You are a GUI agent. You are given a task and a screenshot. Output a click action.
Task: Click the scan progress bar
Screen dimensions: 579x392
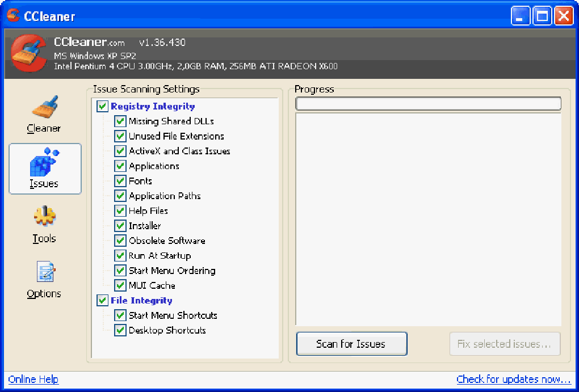(x=429, y=104)
